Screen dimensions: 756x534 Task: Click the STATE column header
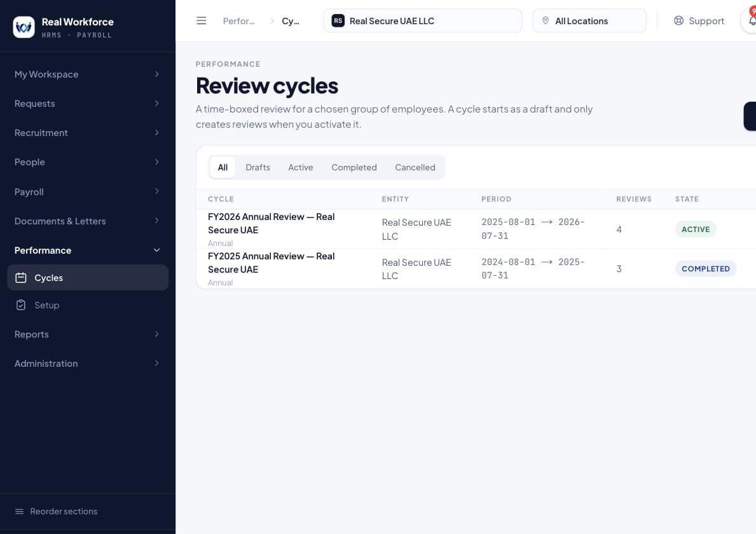[687, 199]
